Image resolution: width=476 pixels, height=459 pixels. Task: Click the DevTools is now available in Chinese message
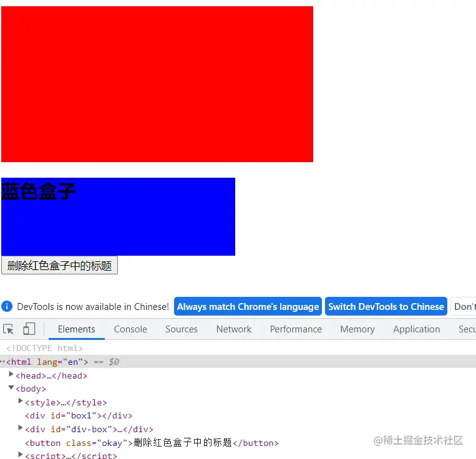coord(93,307)
